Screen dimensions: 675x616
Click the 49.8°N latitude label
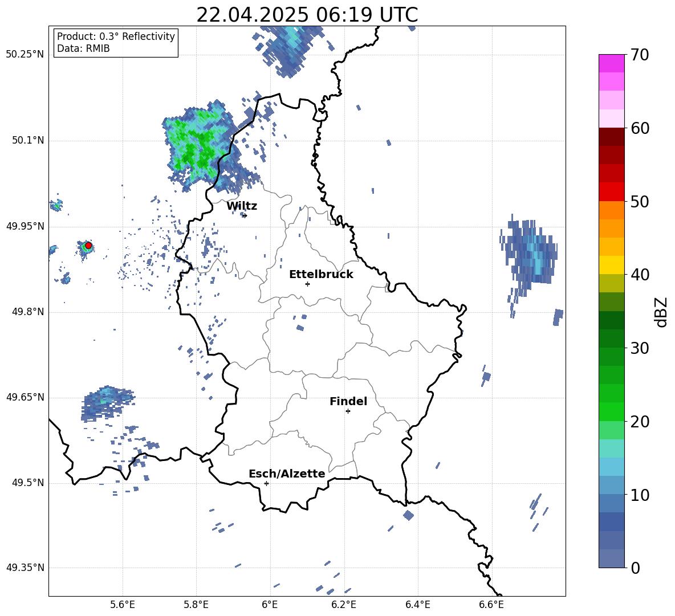point(29,312)
